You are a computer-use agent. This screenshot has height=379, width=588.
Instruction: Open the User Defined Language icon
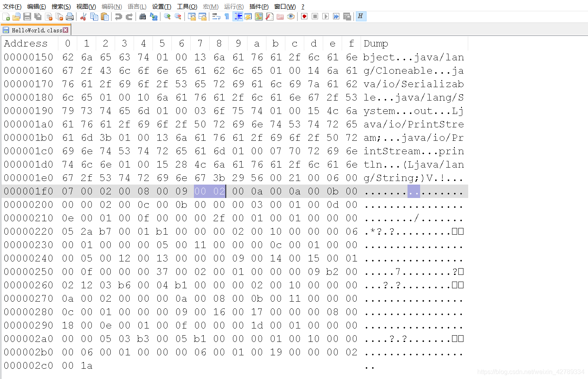pyautogui.click(x=248, y=17)
